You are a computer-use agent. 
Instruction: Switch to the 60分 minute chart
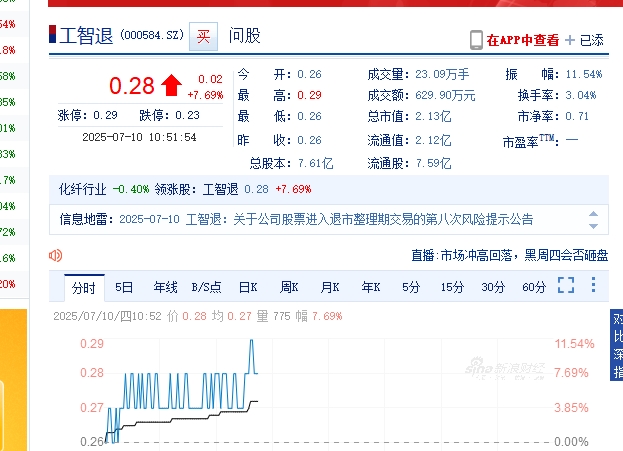tap(534, 287)
